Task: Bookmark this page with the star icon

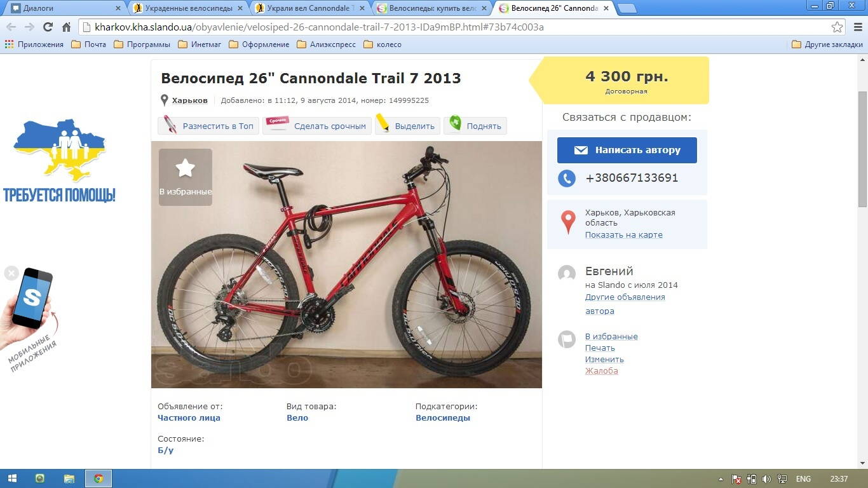Action: [x=837, y=27]
